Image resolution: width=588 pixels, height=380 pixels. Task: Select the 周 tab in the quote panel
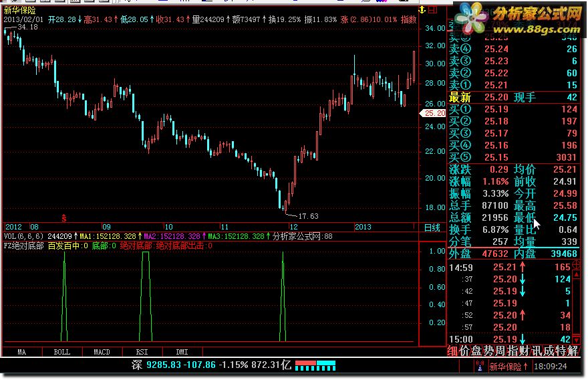[x=500, y=351]
